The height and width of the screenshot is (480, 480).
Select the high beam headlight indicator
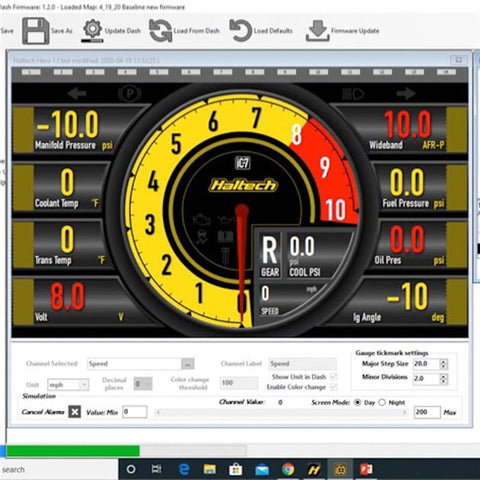click(353, 94)
